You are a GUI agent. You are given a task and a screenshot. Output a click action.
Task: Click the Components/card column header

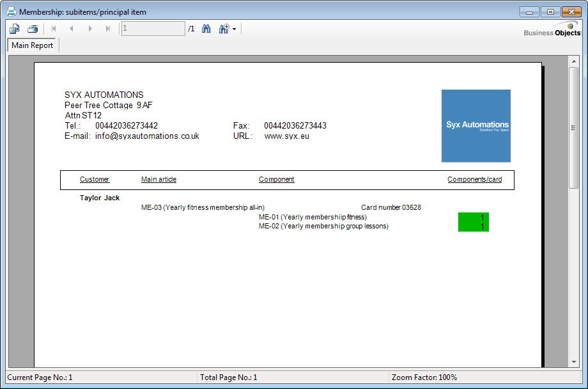[474, 180]
